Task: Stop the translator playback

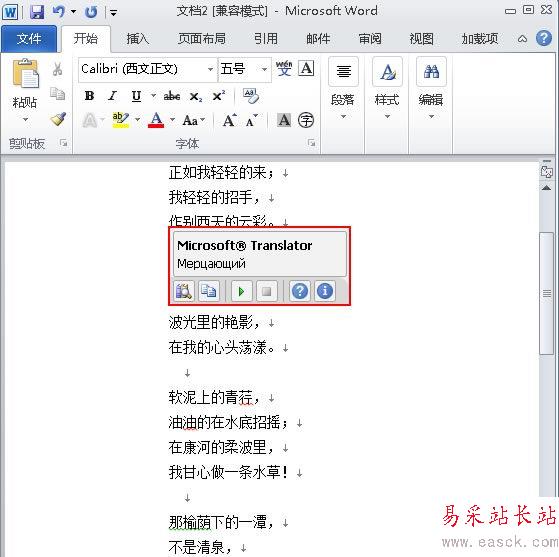Action: click(266, 291)
